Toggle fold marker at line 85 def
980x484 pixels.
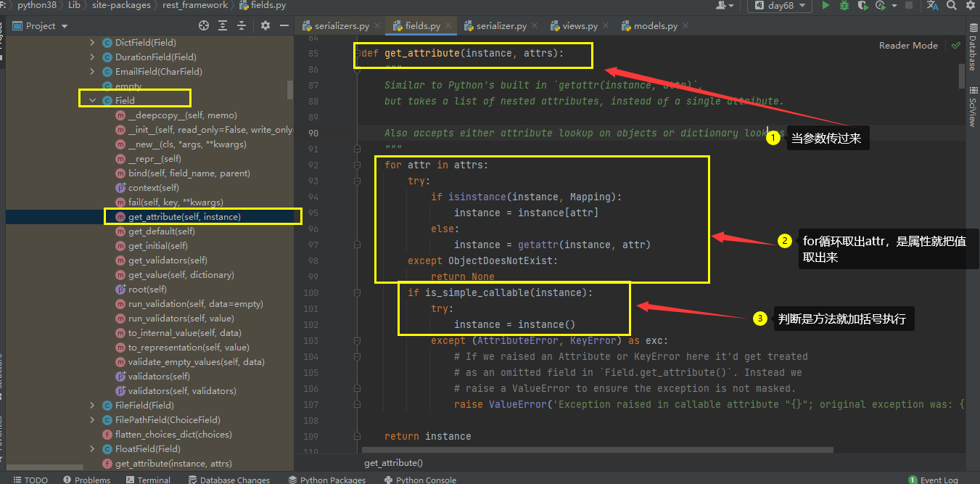356,54
